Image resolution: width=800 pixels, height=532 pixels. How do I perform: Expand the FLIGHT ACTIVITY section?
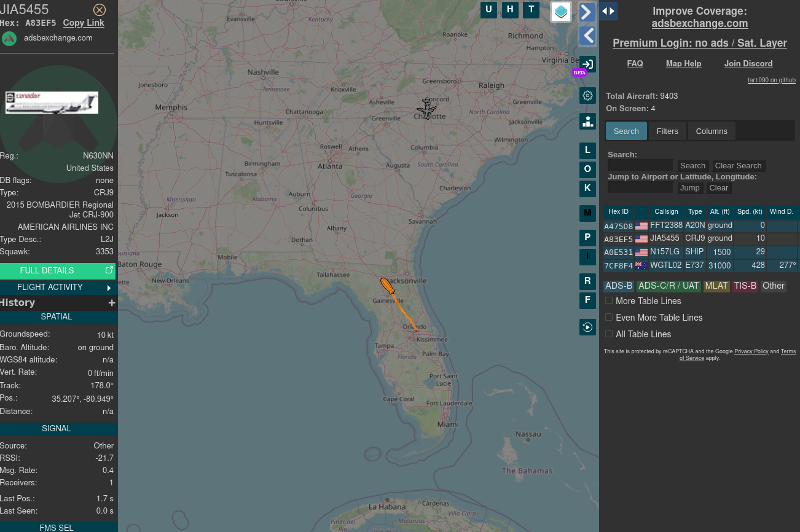pyautogui.click(x=58, y=288)
